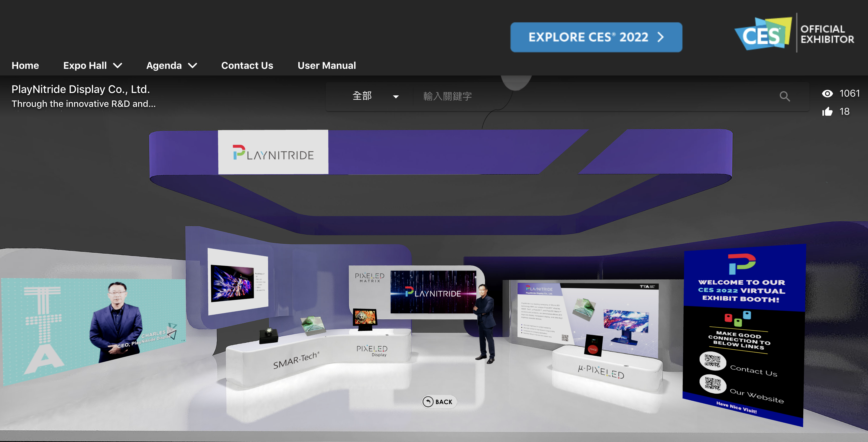Image resolution: width=868 pixels, height=442 pixels.
Task: Click the PixeLED Matrix label
Action: (369, 278)
